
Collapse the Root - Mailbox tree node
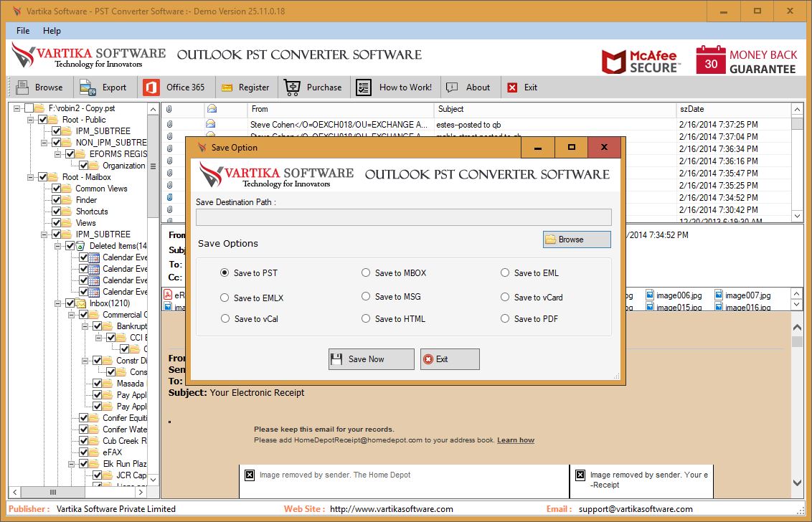pos(31,178)
